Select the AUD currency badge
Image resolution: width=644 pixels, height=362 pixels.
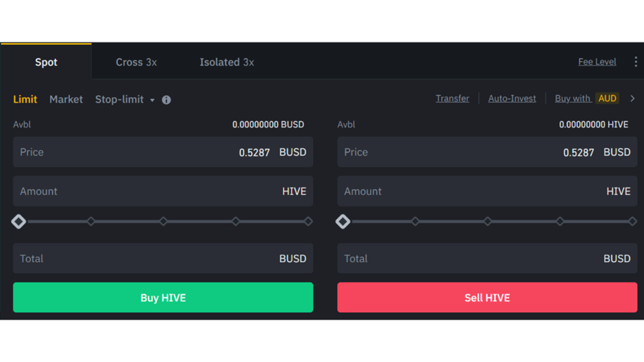[607, 99]
